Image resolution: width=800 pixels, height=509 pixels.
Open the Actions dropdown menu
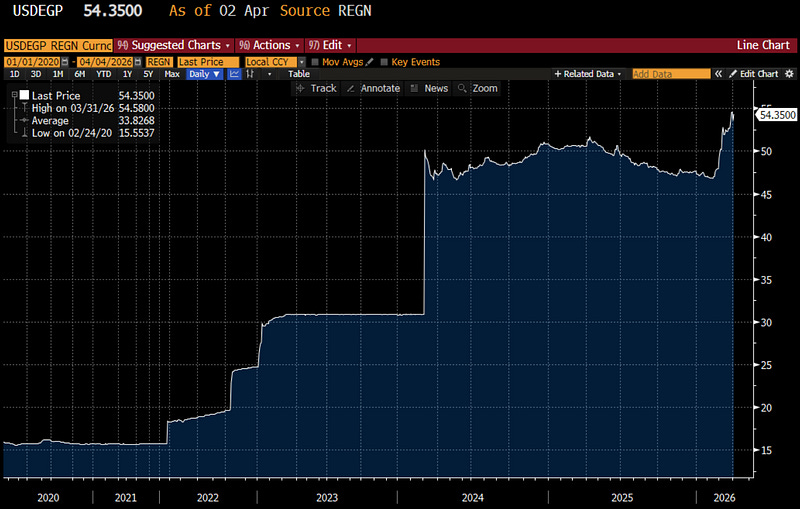click(x=269, y=45)
